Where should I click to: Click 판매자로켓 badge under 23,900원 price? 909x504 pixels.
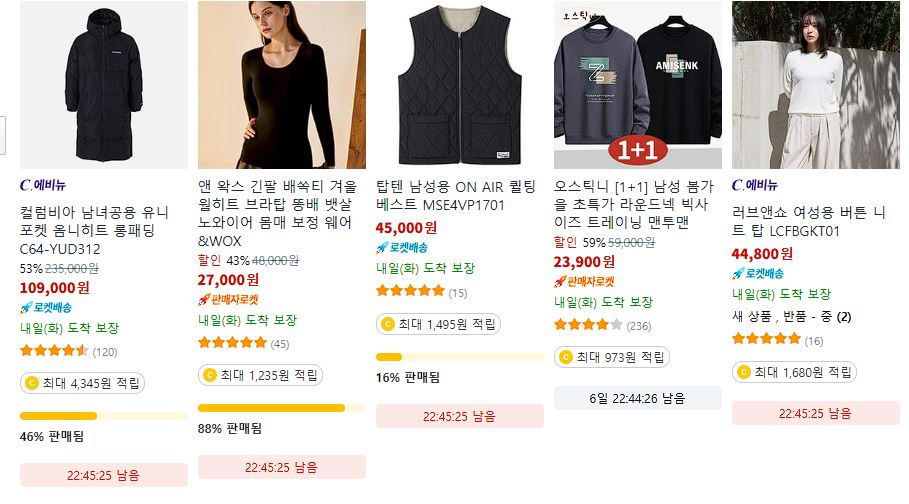tap(584, 282)
